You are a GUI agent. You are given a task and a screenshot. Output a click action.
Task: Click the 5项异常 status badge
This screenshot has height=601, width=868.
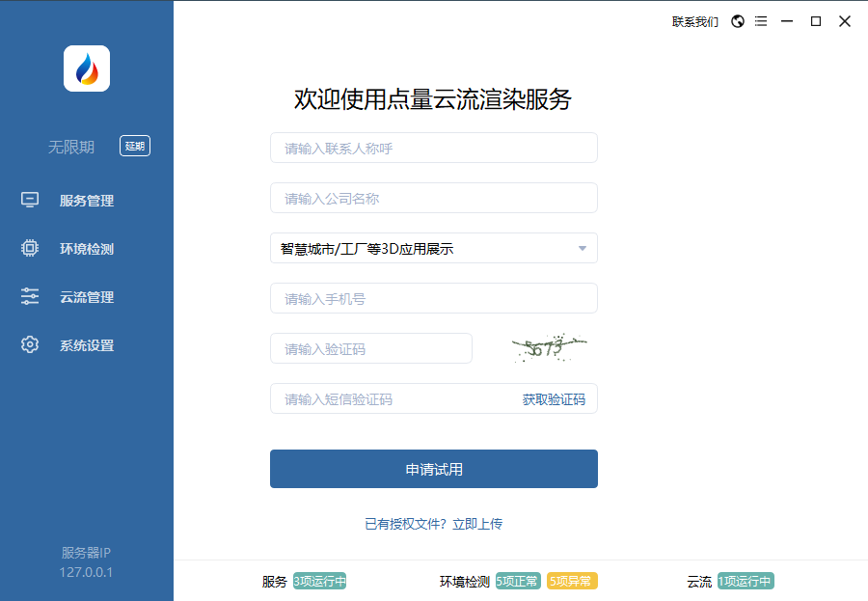[572, 581]
